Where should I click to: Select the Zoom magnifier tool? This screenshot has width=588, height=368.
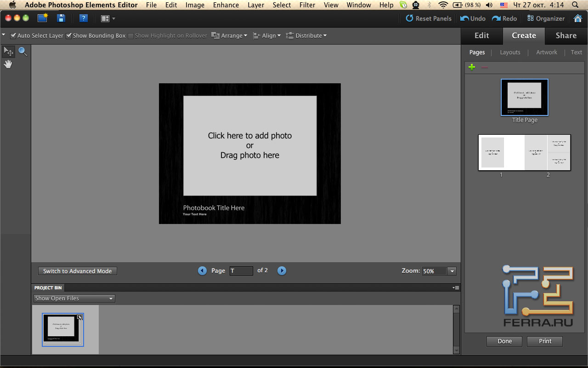point(23,52)
